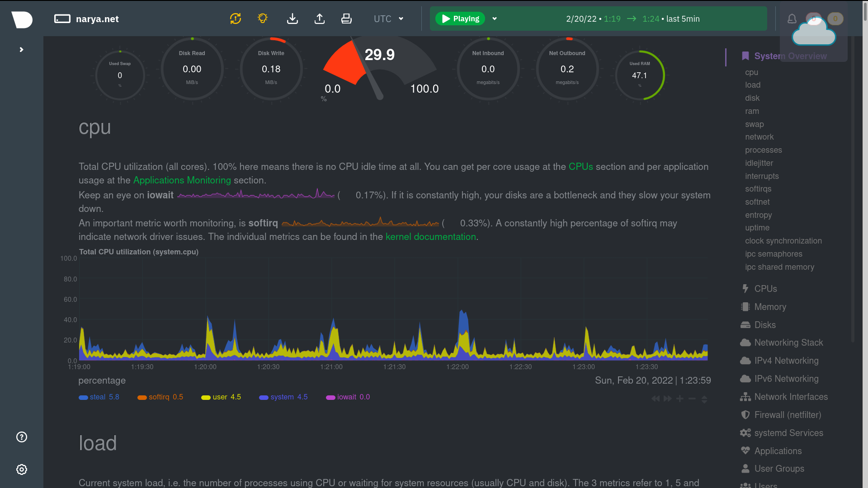This screenshot has height=488, width=868.
Task: Click the Playing button
Action: pyautogui.click(x=460, y=19)
